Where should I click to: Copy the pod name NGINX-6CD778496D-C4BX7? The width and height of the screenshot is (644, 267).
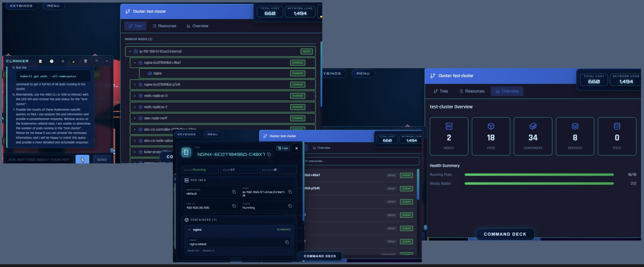269,155
